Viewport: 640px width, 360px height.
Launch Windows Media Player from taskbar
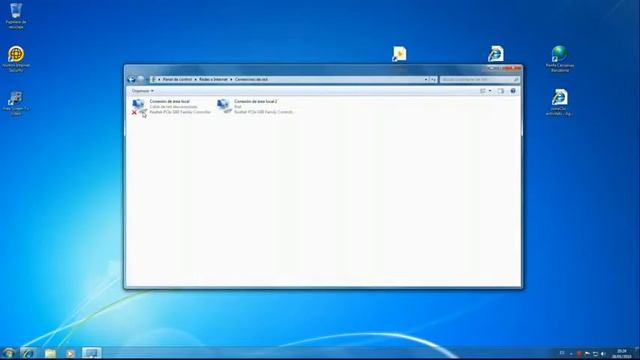(x=70, y=353)
